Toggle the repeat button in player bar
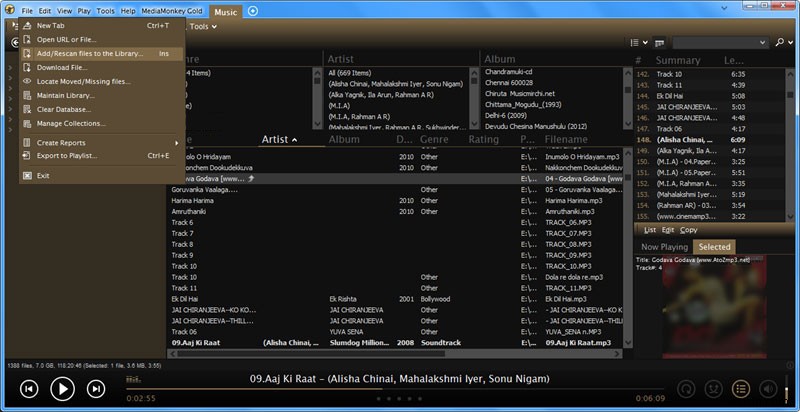 pyautogui.click(x=687, y=388)
